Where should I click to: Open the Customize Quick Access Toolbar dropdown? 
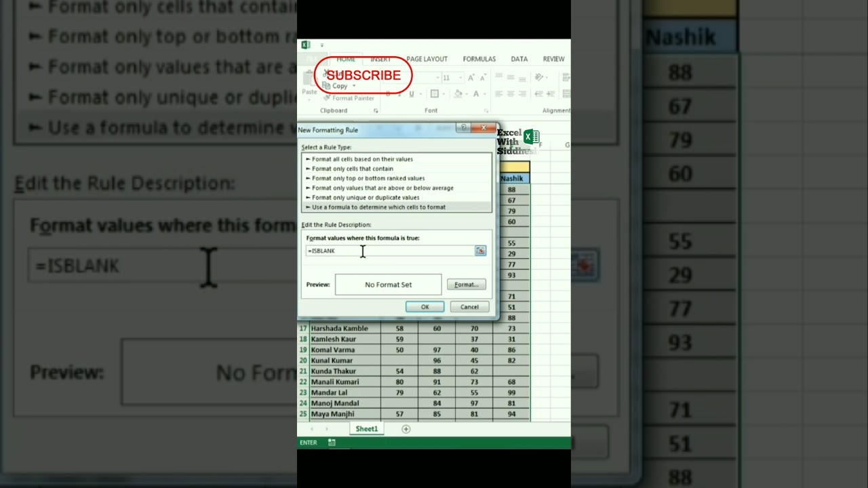322,45
